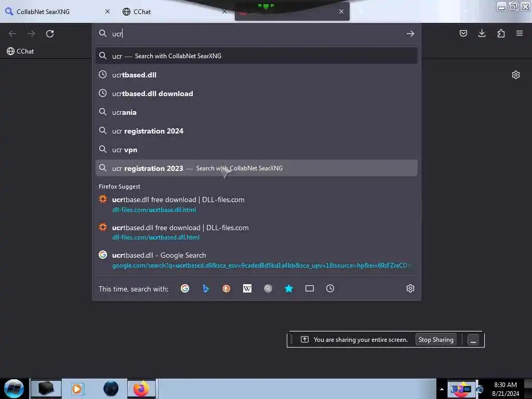Search this time with SearXNG engine icon
This screenshot has height=399, width=532.
click(268, 288)
